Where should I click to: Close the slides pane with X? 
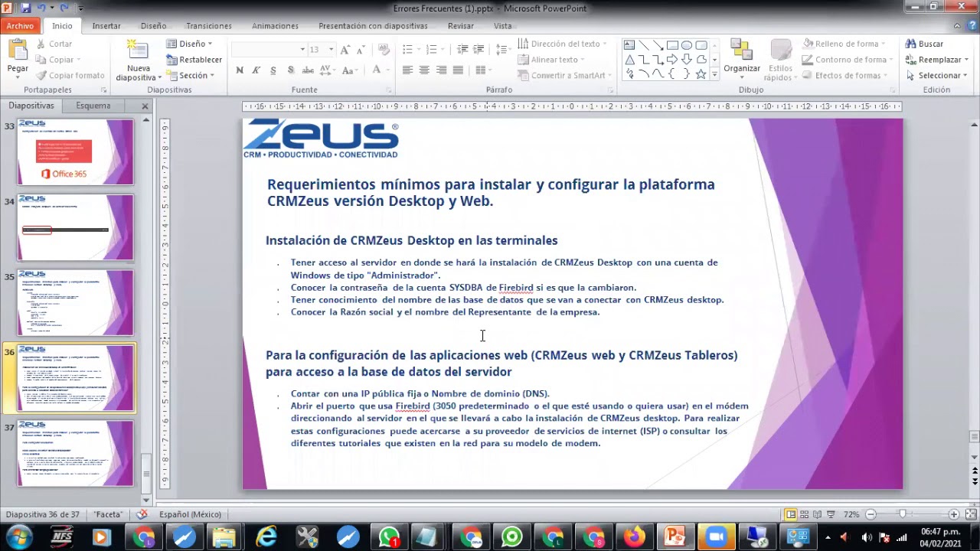(x=145, y=106)
